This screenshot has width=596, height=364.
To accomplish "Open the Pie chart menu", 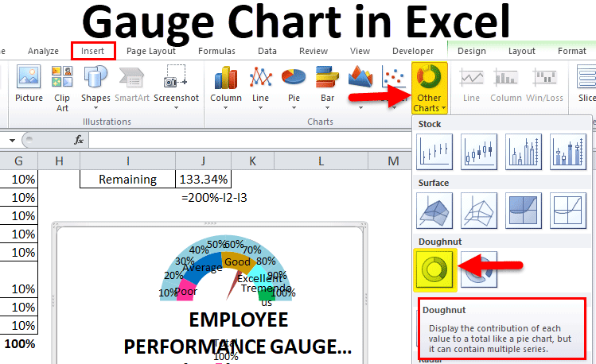I will coord(294,88).
